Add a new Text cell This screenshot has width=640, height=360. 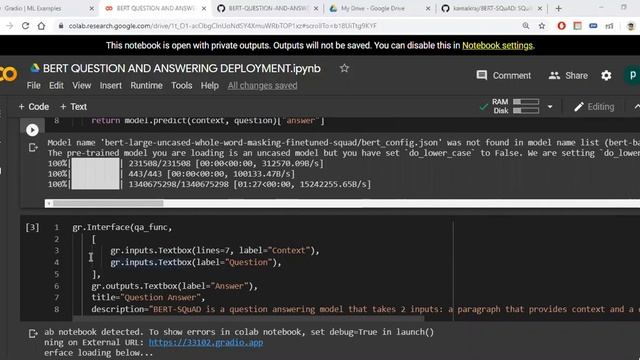pos(73,107)
